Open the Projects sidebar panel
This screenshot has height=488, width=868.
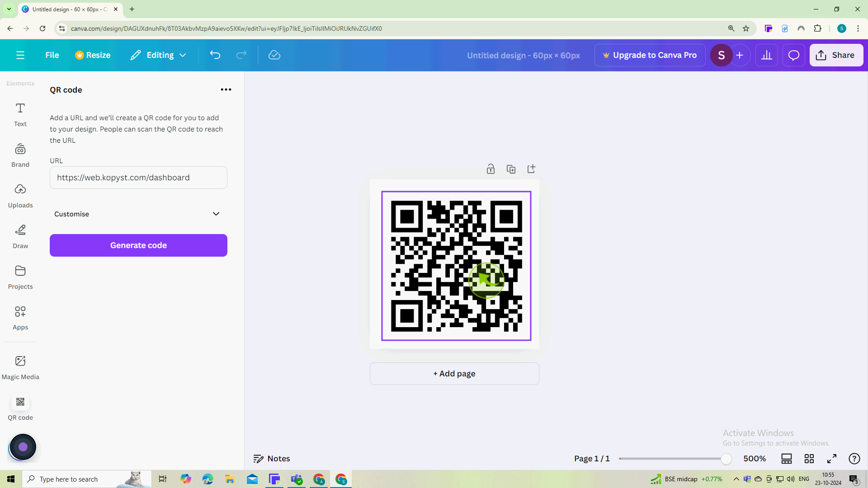(x=20, y=277)
